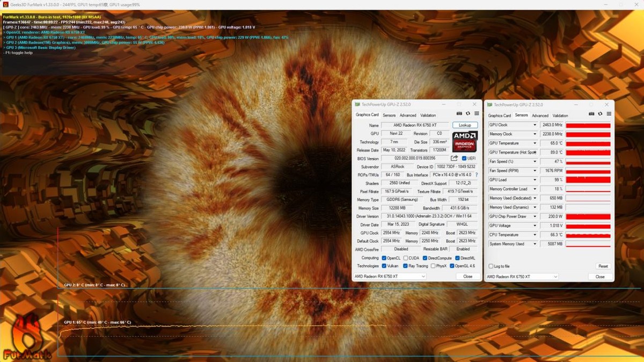
Task: Click the camera icon in the Sensors window
Action: 591,114
